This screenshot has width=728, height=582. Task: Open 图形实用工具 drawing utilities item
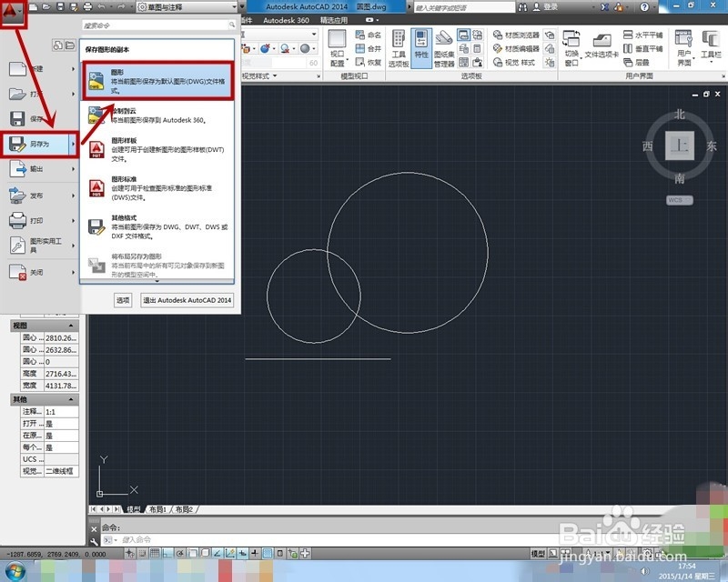pyautogui.click(x=39, y=245)
